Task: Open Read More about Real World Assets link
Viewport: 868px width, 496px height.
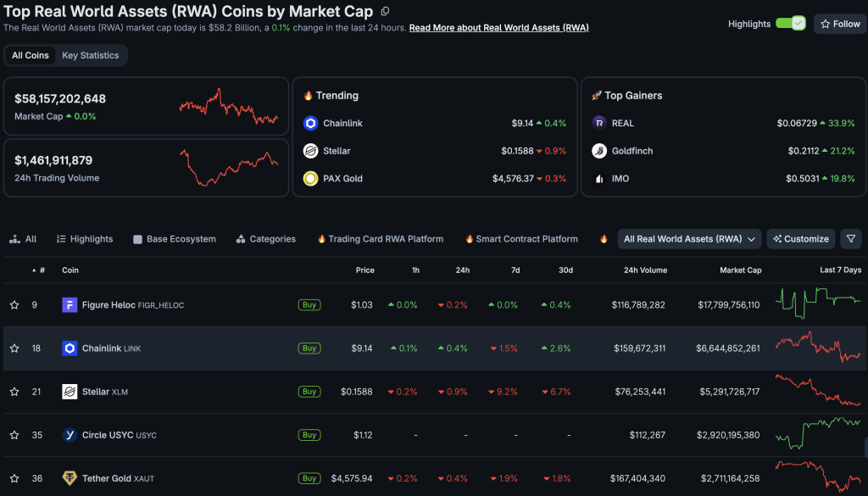Action: point(498,28)
